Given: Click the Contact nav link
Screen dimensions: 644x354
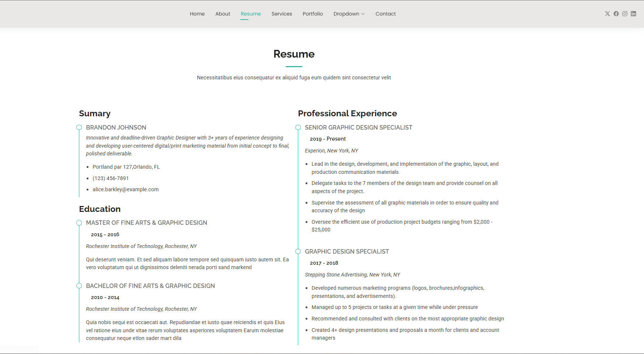Looking at the screenshot, I should point(386,14).
